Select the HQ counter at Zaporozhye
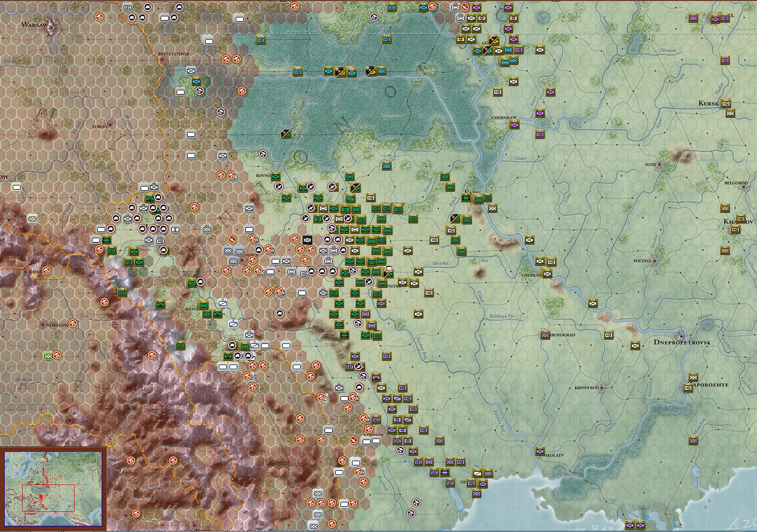The width and height of the screenshot is (757, 532). (x=688, y=388)
